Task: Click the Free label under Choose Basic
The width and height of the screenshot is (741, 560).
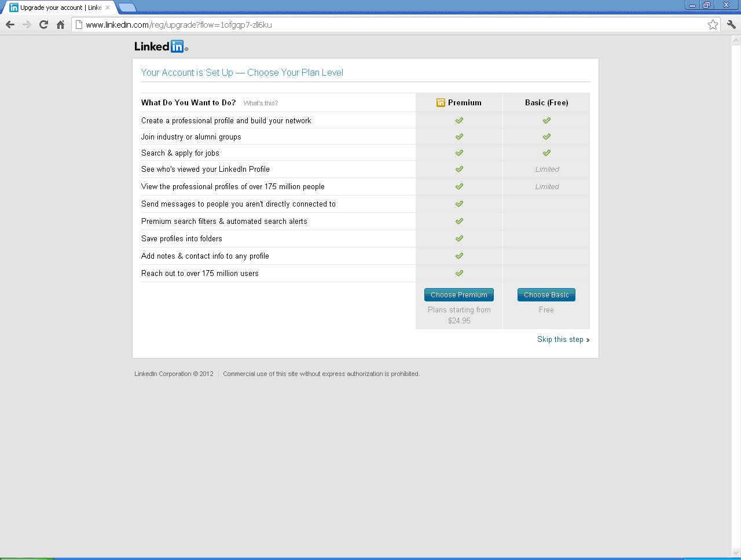Action: pyautogui.click(x=546, y=310)
